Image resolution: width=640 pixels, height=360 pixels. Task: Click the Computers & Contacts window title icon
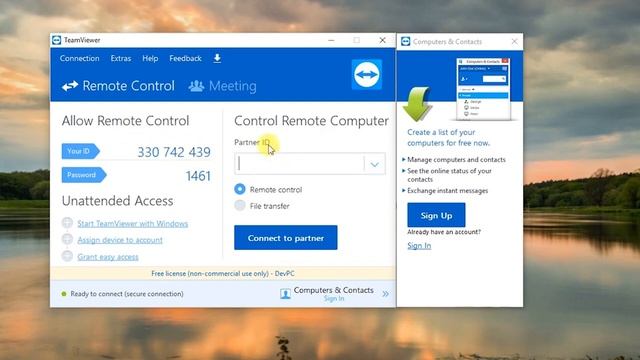(405, 41)
